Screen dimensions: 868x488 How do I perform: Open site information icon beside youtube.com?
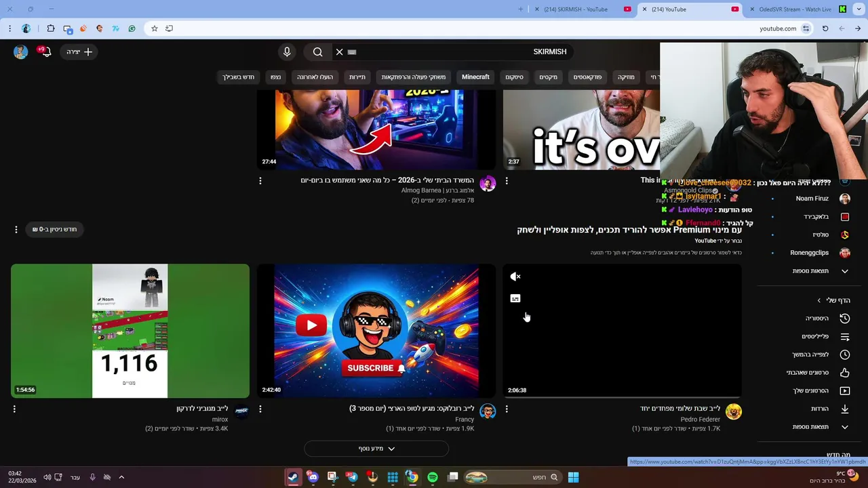[806, 28]
